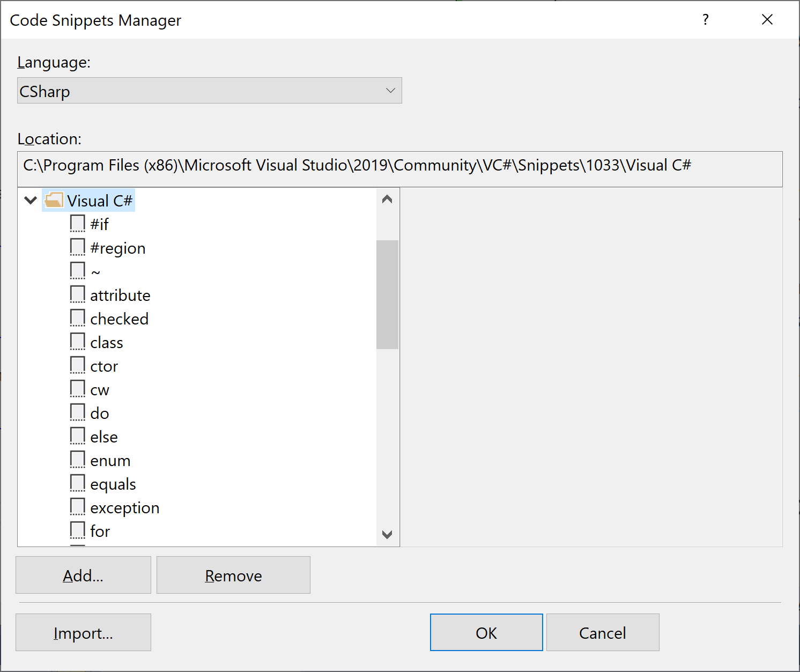The height and width of the screenshot is (672, 800).
Task: Click the Visual C# folder icon
Action: pyautogui.click(x=54, y=201)
